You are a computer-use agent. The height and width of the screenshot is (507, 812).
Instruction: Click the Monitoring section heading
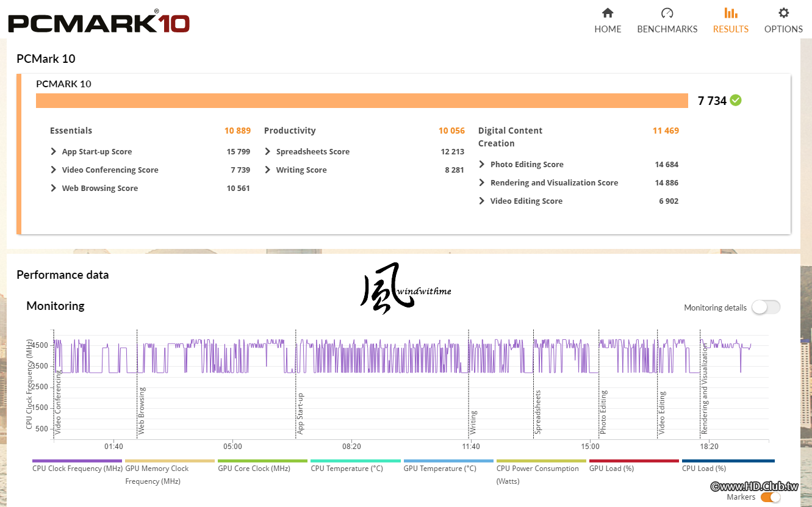[x=55, y=306]
